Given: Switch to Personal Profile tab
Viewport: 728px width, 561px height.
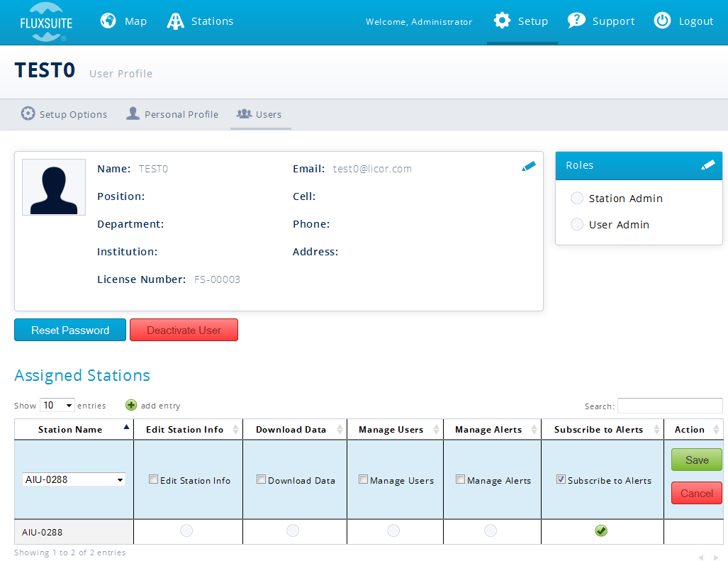Looking at the screenshot, I should click(172, 114).
